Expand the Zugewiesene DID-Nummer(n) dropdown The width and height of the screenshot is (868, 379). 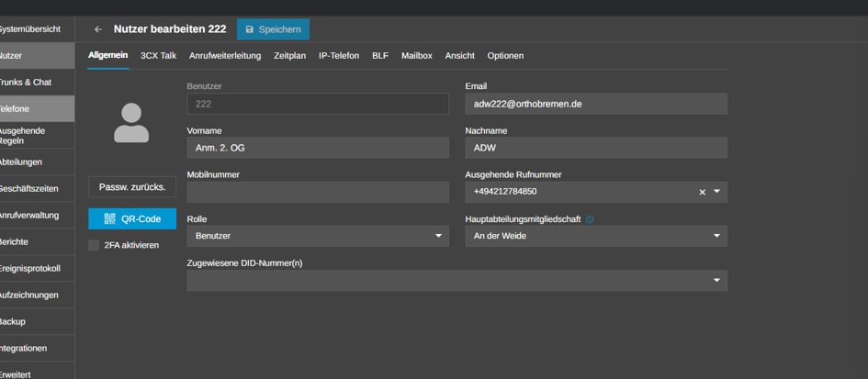pyautogui.click(x=457, y=281)
